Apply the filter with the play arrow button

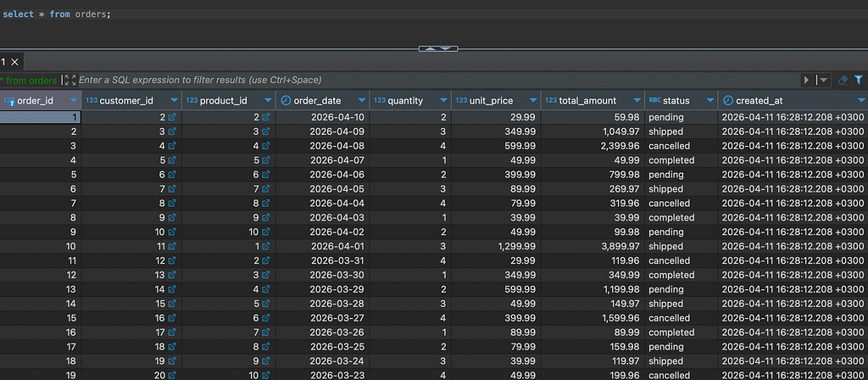[x=807, y=81]
